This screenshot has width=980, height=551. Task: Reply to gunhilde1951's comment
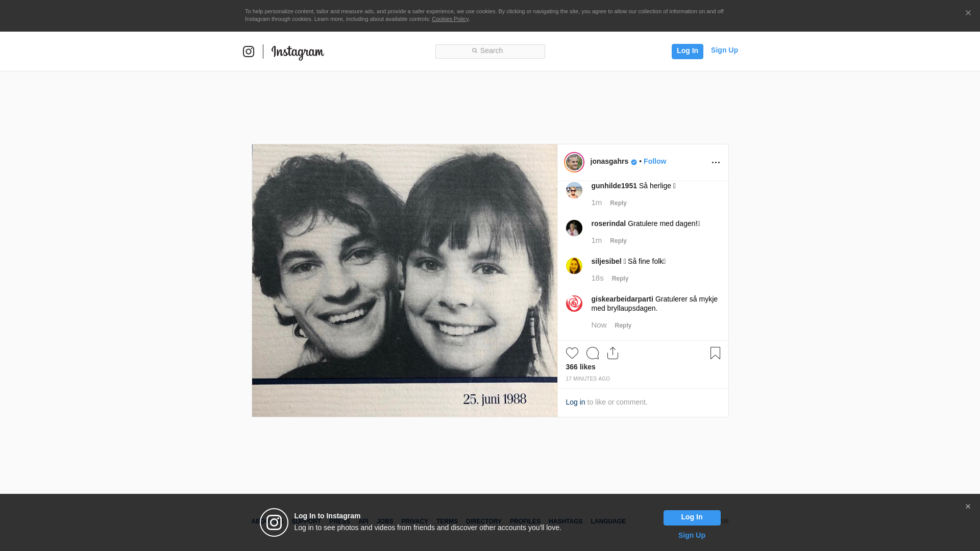[618, 203]
